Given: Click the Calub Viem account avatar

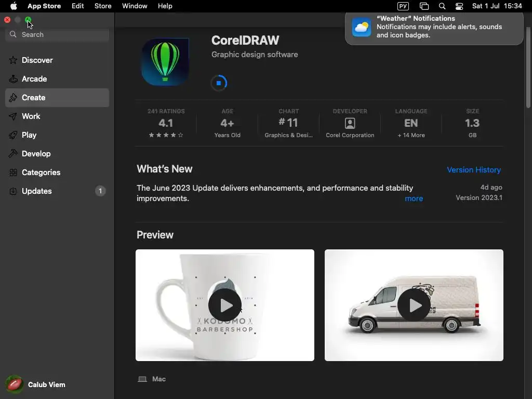Looking at the screenshot, I should tap(14, 384).
